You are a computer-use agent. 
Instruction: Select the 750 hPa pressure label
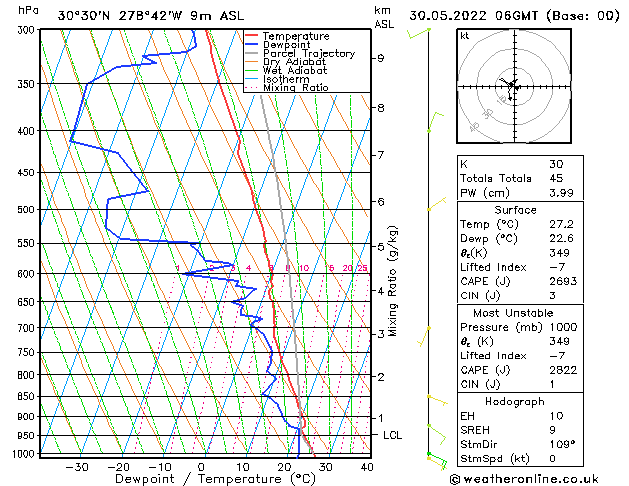[28, 352]
